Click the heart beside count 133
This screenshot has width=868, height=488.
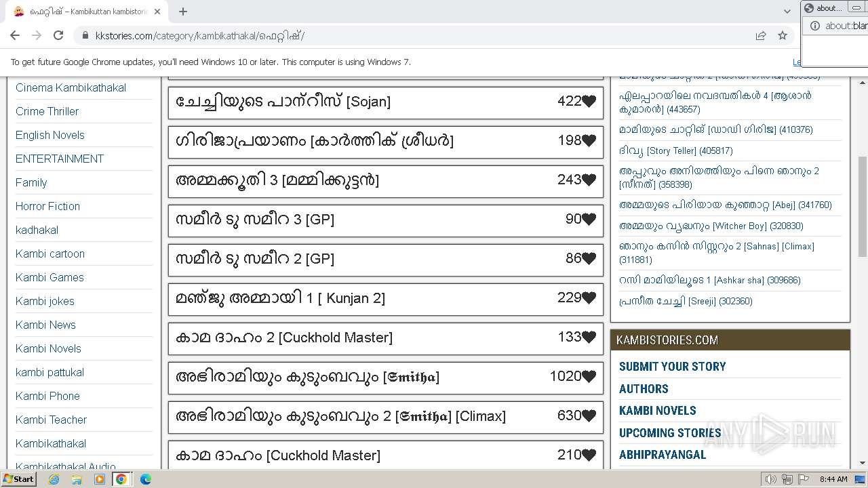589,338
